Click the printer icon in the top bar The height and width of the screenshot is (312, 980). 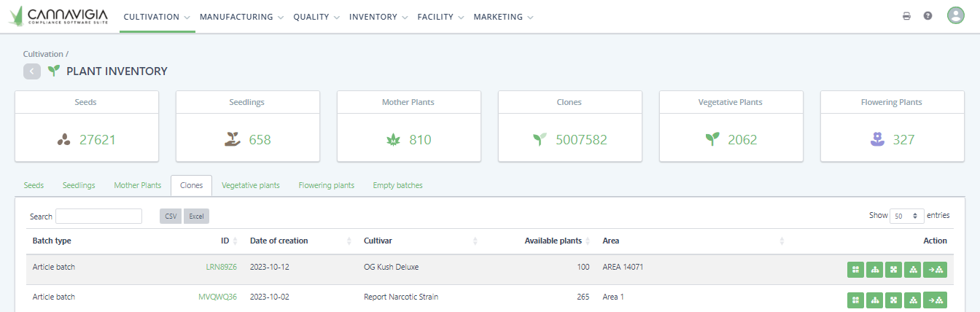point(906,16)
